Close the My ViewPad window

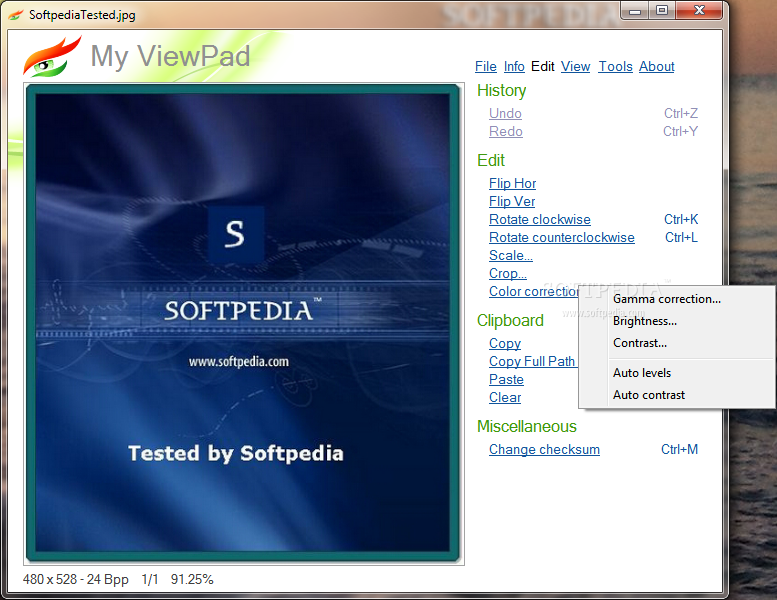[x=699, y=11]
